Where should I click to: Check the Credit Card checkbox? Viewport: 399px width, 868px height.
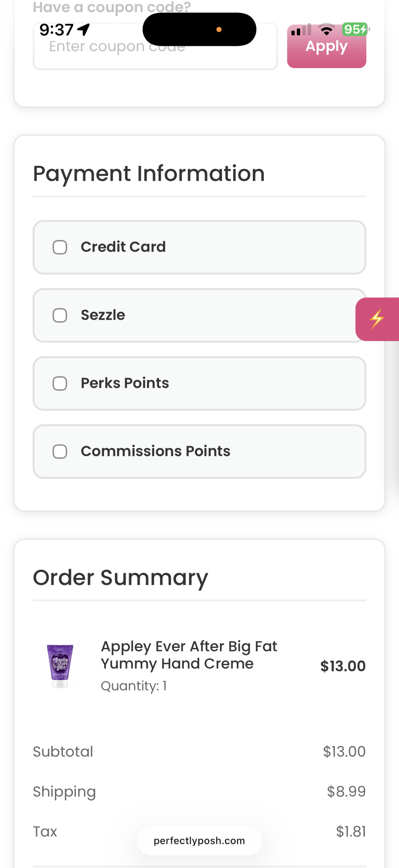point(60,247)
